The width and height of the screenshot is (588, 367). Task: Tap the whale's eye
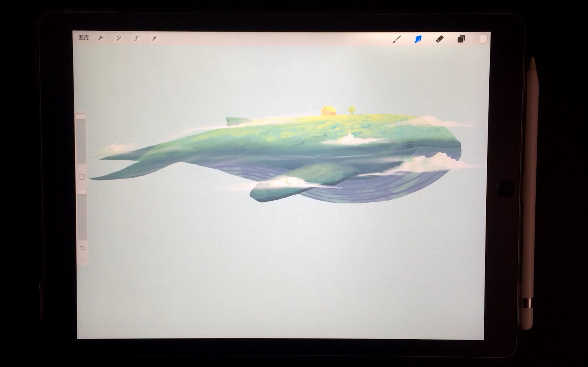pos(409,145)
